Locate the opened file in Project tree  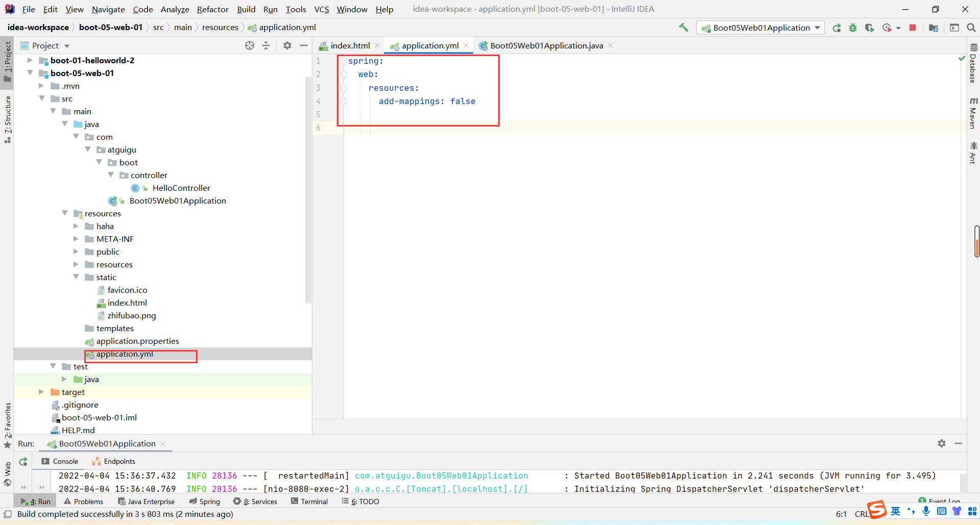pyautogui.click(x=250, y=45)
